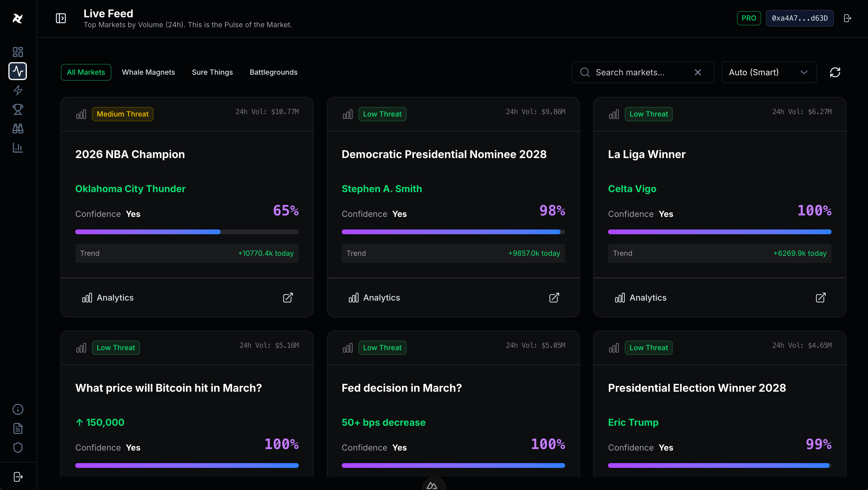The width and height of the screenshot is (868, 490).
Task: Click the 65% confidence bar for NBA Champion
Action: click(187, 232)
